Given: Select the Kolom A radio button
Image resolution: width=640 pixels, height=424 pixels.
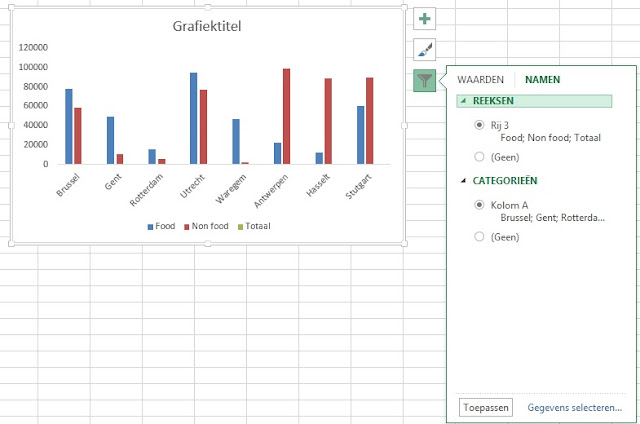Looking at the screenshot, I should pyautogui.click(x=479, y=205).
